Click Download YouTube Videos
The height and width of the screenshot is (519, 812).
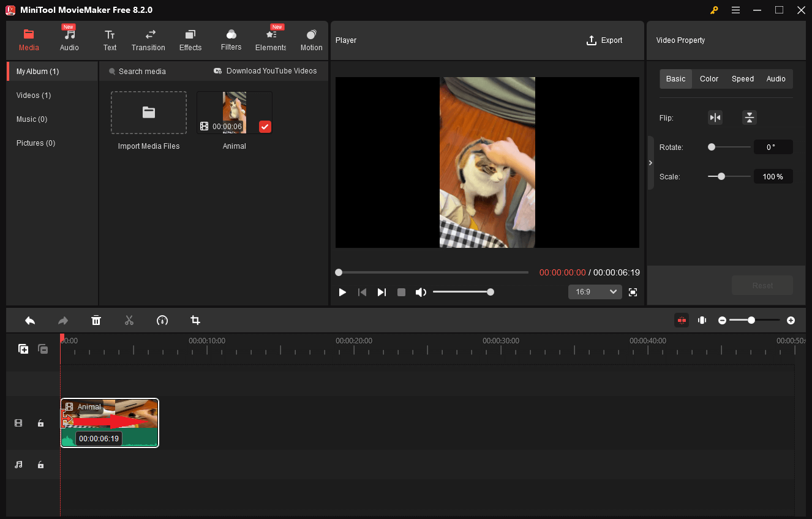(266, 71)
